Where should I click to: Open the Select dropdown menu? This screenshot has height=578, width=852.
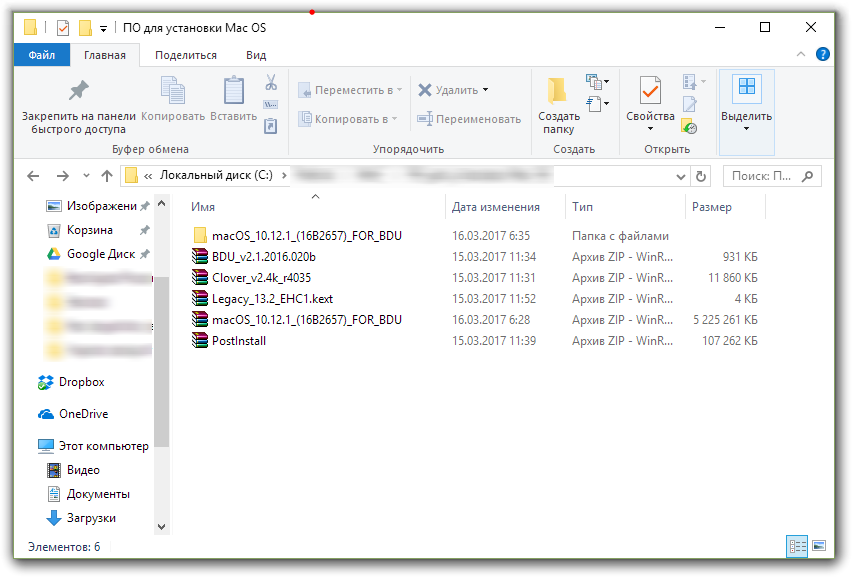coord(746,128)
